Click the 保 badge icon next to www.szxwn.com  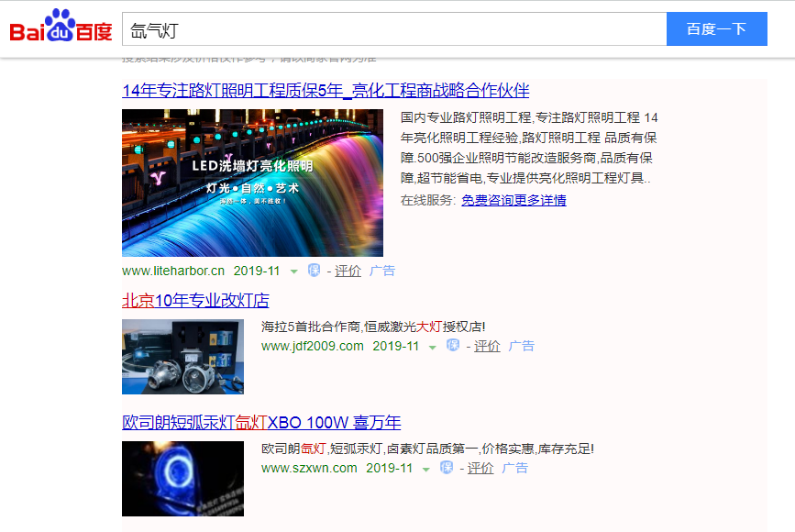446,468
